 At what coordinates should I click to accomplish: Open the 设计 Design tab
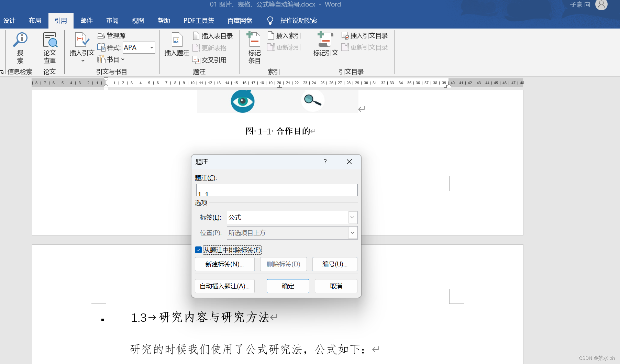(9, 21)
